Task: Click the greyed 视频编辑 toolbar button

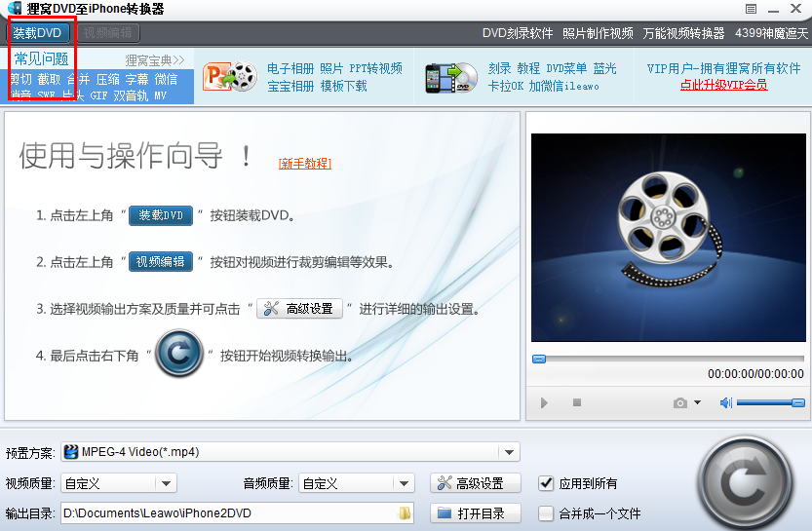Action: point(107,33)
